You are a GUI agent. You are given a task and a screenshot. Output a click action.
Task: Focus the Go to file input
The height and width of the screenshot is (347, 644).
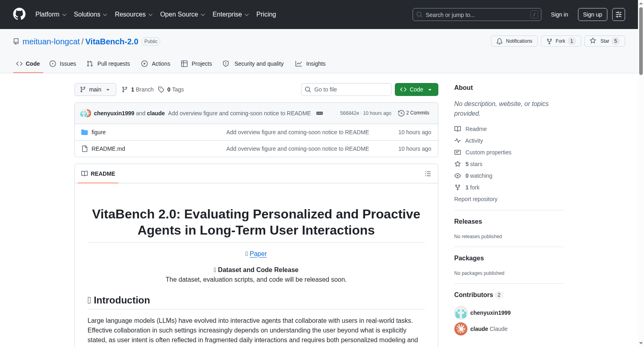pos(346,89)
